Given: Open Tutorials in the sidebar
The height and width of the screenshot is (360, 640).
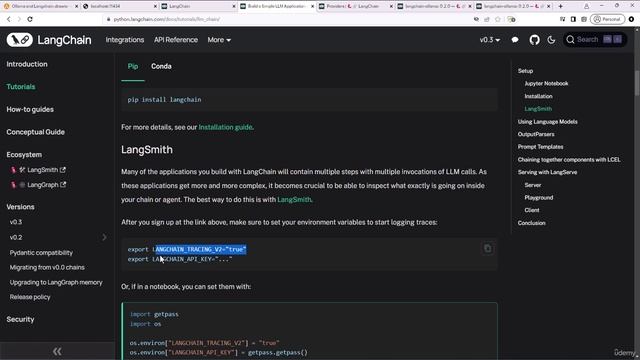Looking at the screenshot, I should [x=21, y=87].
